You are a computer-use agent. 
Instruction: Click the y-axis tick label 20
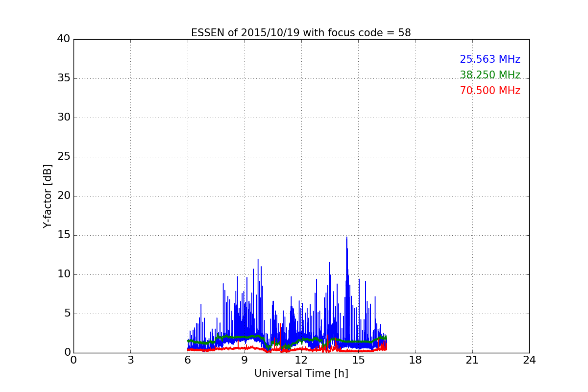point(64,196)
